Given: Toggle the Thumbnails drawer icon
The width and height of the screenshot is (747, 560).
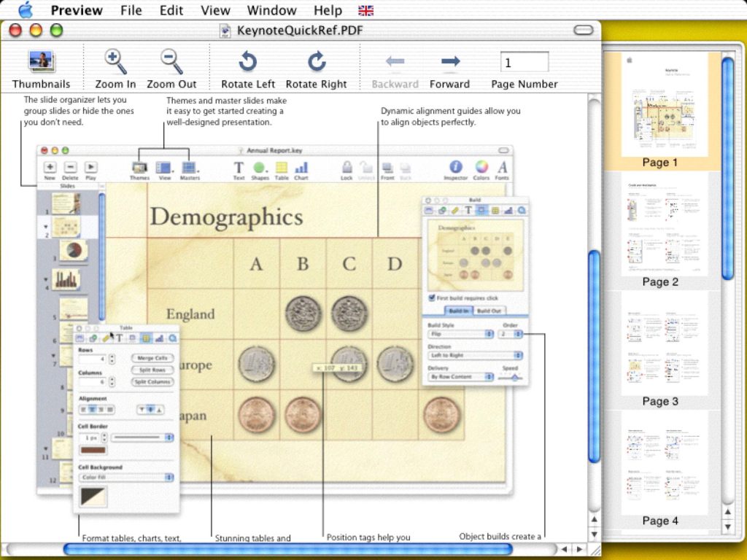Looking at the screenshot, I should click(41, 61).
